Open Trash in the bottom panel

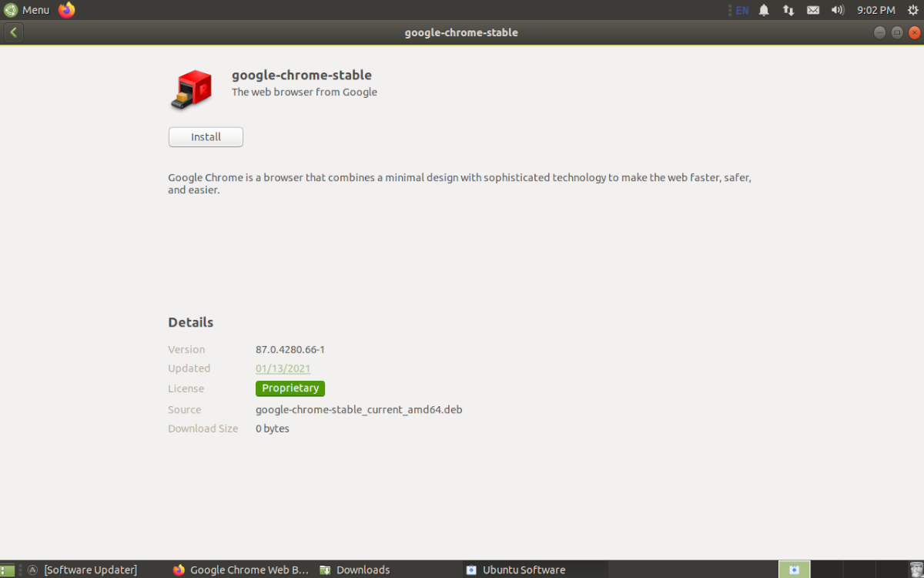point(915,570)
